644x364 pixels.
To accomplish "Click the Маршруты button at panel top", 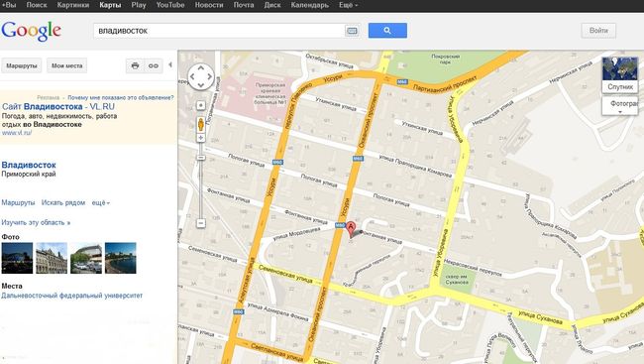I will (22, 65).
